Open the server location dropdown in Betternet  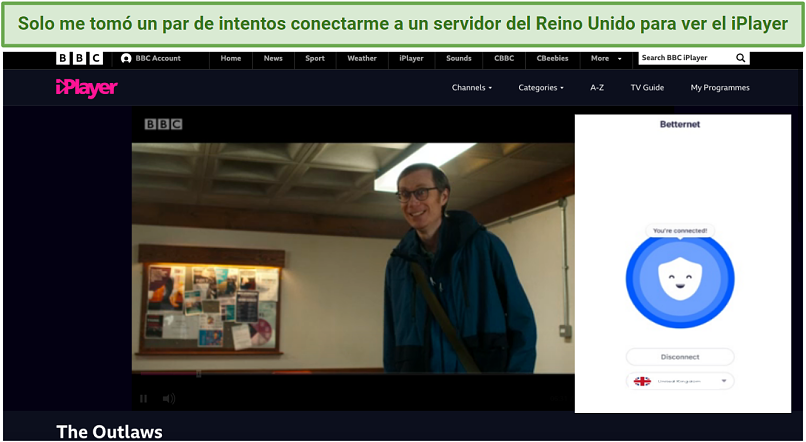tap(680, 381)
